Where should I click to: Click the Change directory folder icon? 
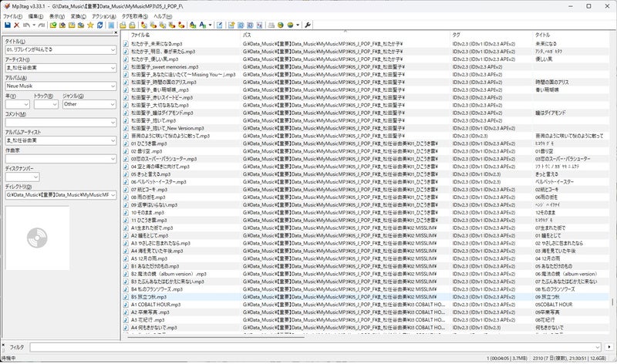point(53,25)
